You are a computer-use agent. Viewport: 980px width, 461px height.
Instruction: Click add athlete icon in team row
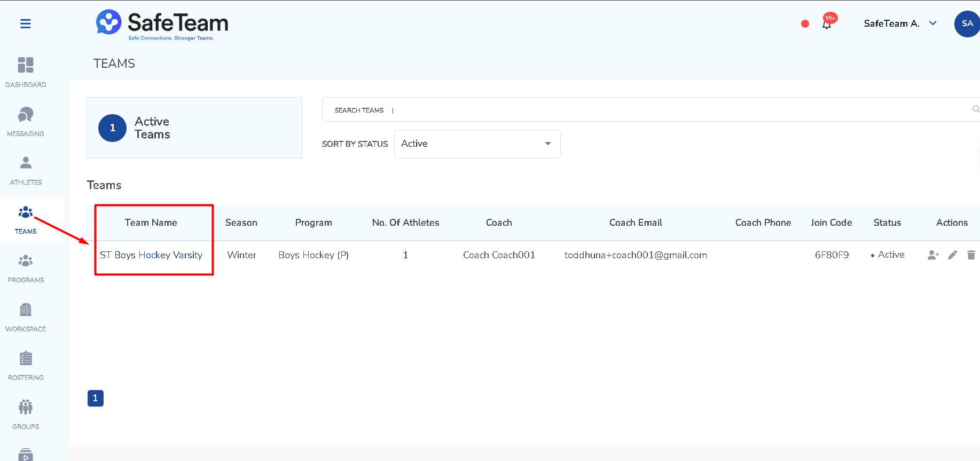(933, 255)
